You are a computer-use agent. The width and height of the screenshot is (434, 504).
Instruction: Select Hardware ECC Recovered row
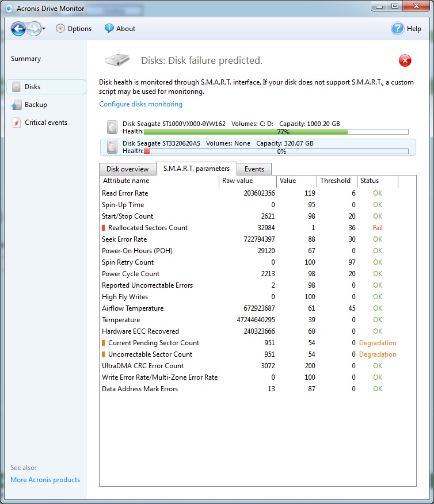coord(249,331)
